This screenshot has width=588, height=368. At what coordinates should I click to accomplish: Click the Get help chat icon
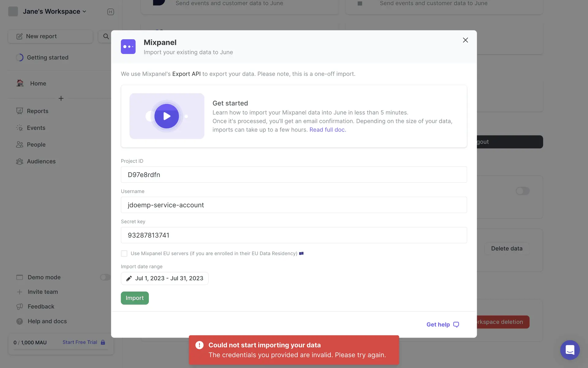[456, 324]
